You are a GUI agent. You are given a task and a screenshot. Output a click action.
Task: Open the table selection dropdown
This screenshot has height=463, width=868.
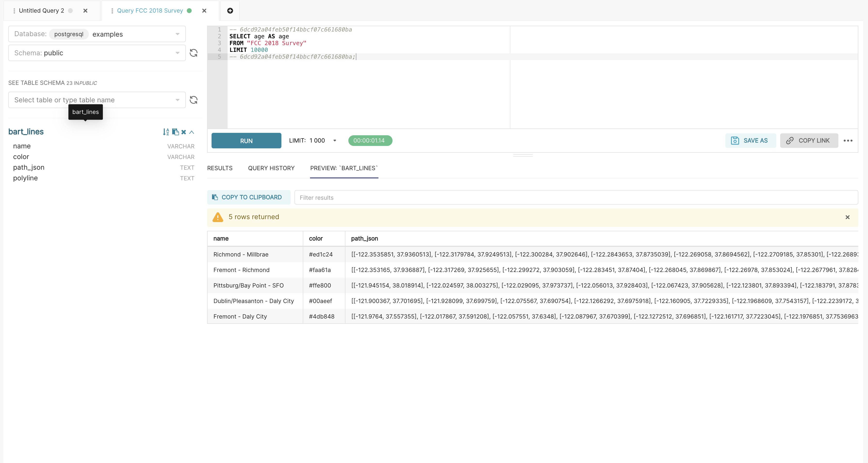(x=178, y=100)
